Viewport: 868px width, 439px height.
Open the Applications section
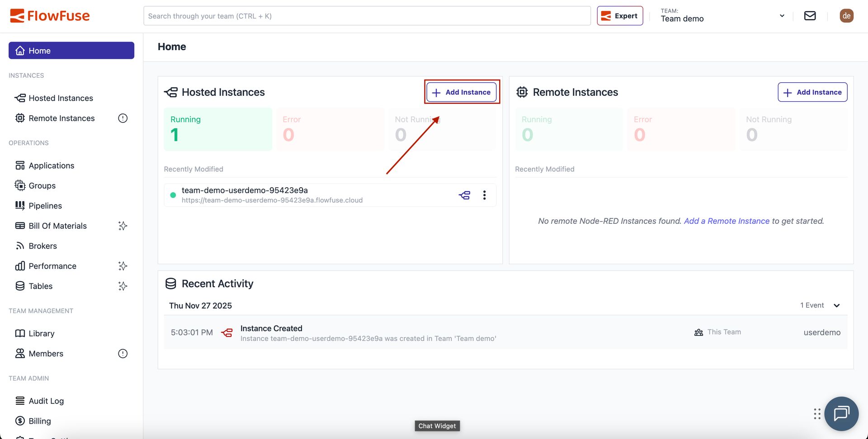tap(51, 165)
